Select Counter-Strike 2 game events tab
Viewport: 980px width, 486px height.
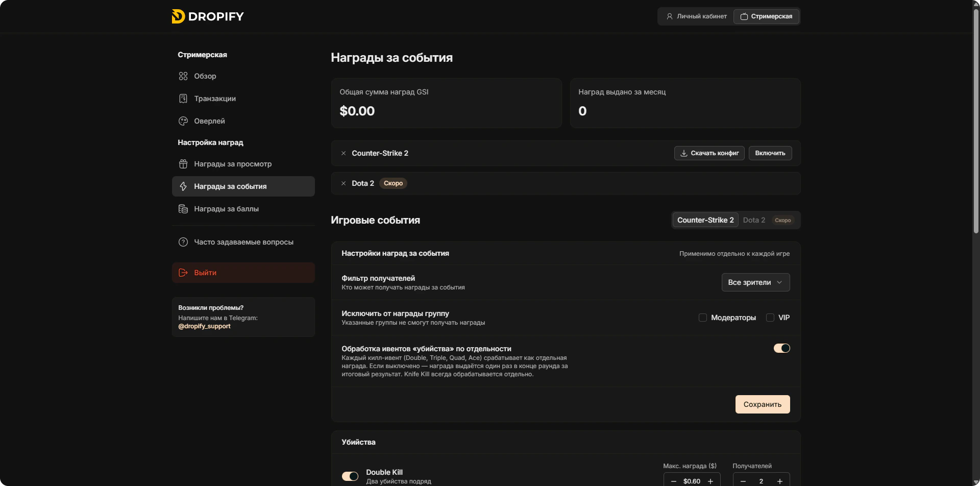coord(705,220)
